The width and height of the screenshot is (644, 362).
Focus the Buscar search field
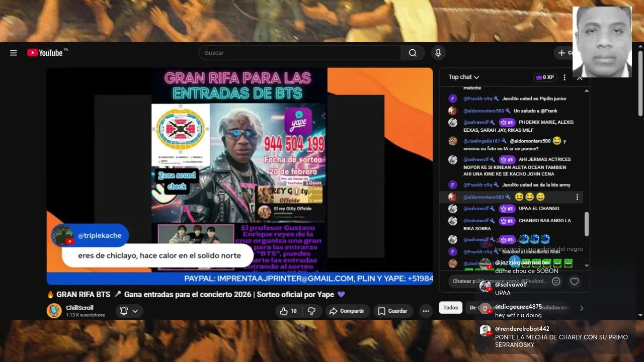(300, 53)
